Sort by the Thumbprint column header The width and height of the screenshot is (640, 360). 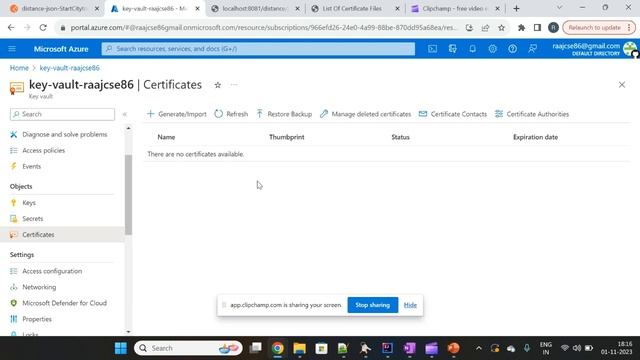(287, 137)
